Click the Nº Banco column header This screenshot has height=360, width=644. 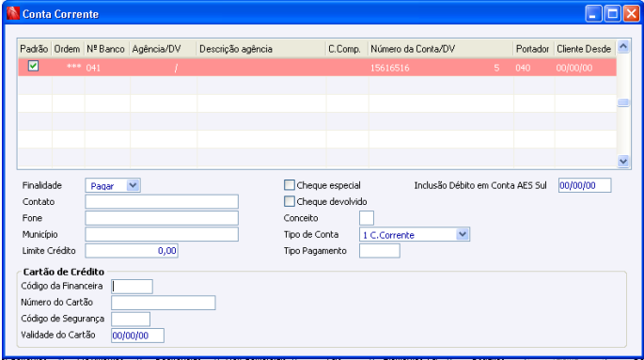[106, 49]
